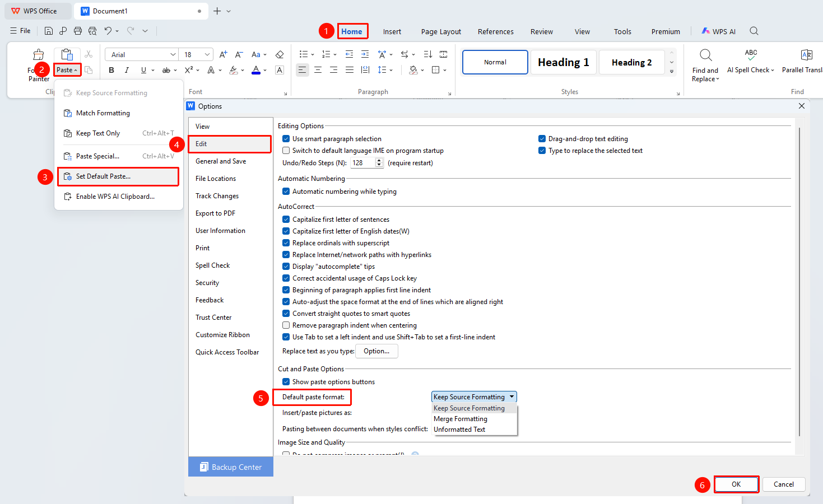The width and height of the screenshot is (823, 504).
Task: Click the AI Spell Check icon
Action: pyautogui.click(x=751, y=55)
